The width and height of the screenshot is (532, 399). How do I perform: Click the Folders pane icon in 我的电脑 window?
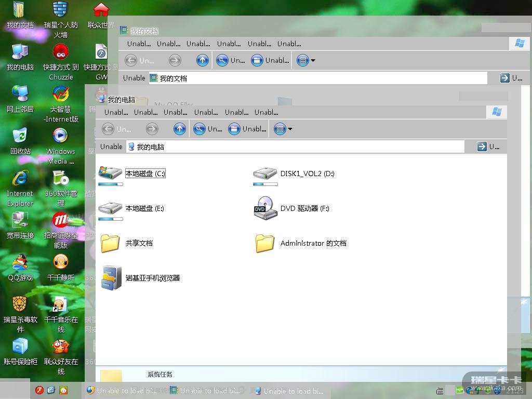[x=234, y=129]
